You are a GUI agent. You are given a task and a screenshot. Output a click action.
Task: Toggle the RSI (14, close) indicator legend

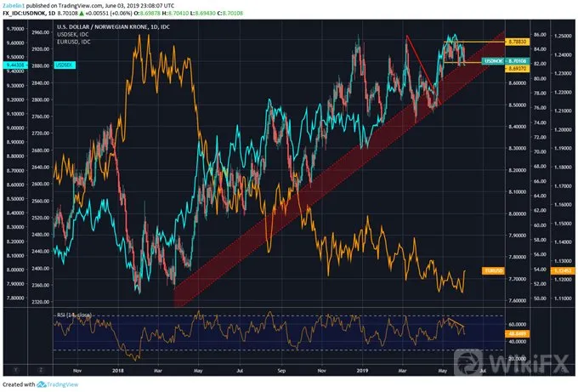(x=74, y=315)
